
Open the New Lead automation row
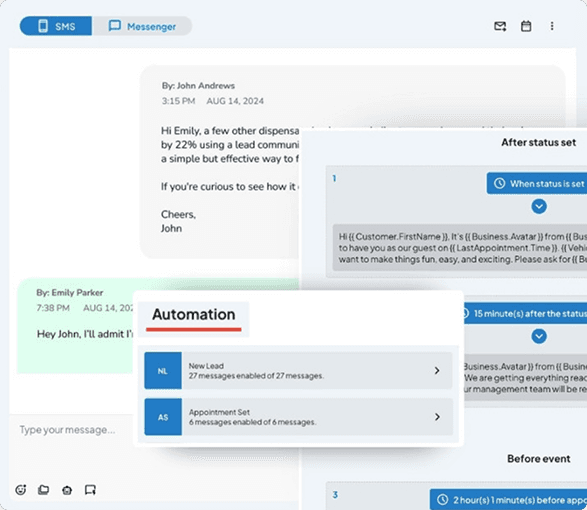click(x=298, y=370)
